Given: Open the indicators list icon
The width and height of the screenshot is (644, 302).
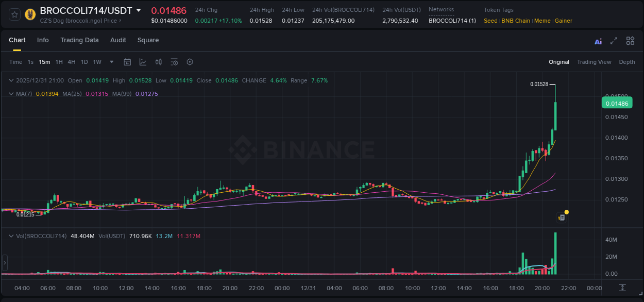Looking at the screenshot, I should [174, 61].
